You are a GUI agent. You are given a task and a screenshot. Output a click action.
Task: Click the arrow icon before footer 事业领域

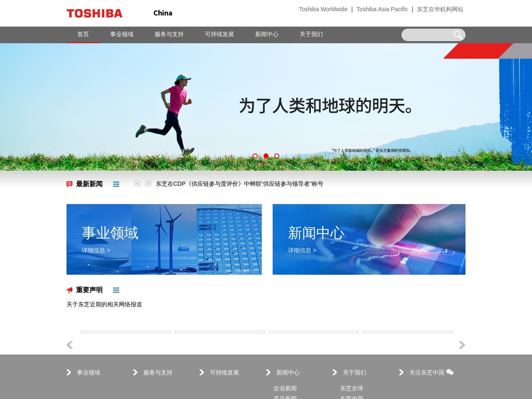tap(69, 372)
